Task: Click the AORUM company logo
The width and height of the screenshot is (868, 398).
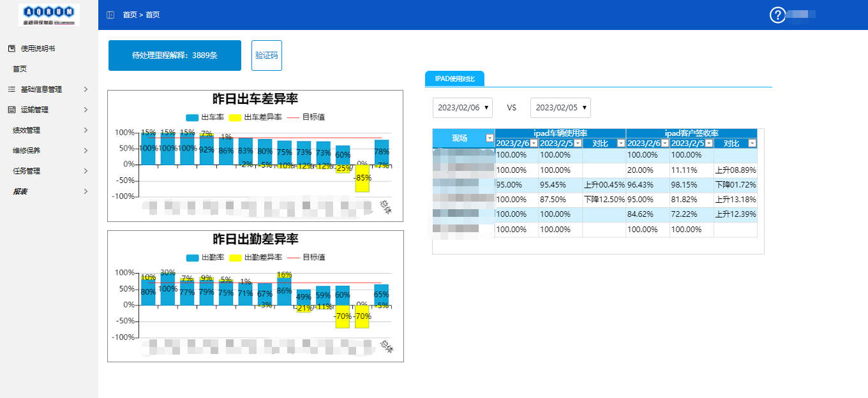Action: click(49, 15)
